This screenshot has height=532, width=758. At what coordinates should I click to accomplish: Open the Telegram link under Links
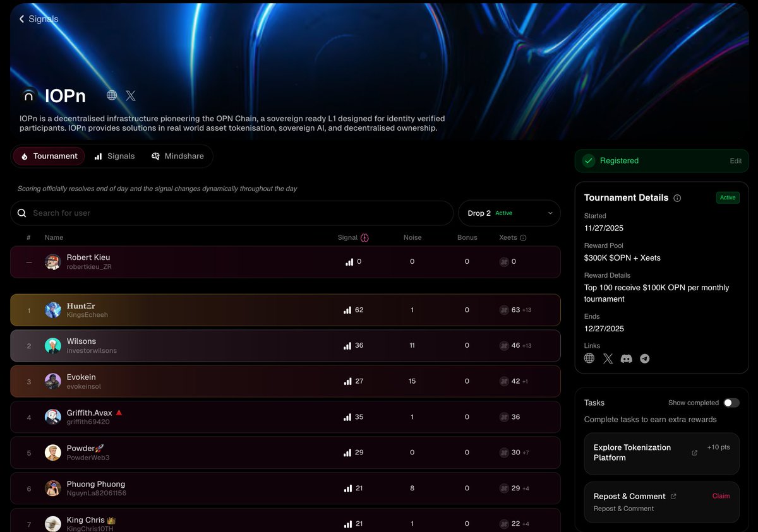pos(645,358)
